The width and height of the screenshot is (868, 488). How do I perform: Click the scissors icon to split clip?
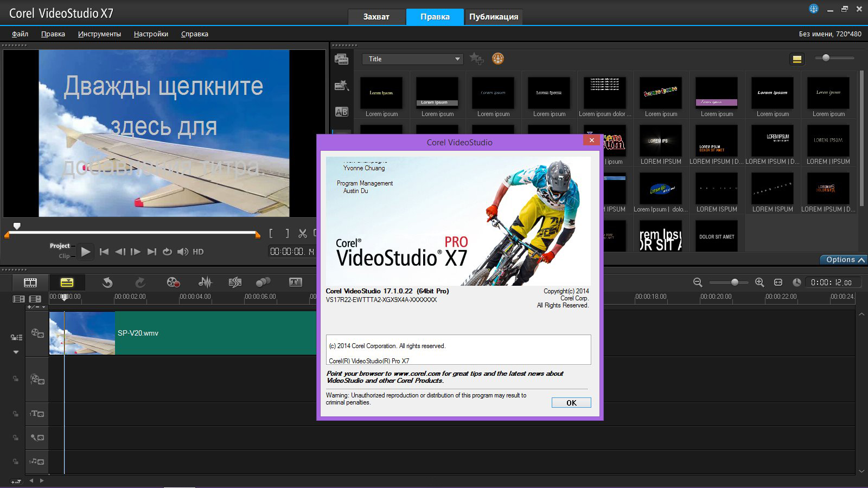pos(303,234)
